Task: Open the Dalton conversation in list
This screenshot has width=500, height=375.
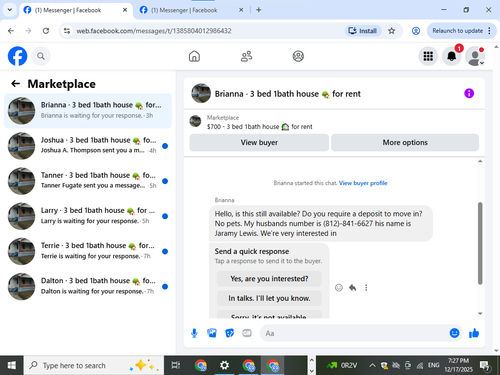Action: [x=88, y=286]
